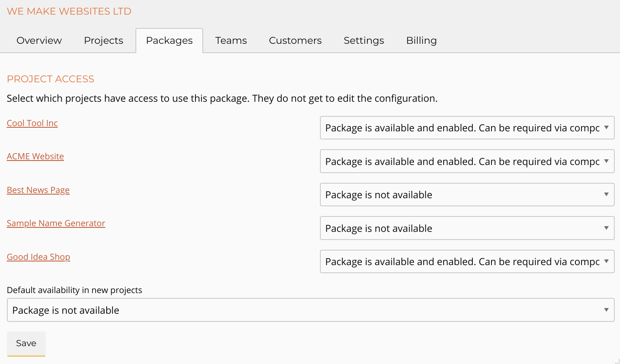Visit the Sample Name Generator project link
The height and width of the screenshot is (364, 620).
click(56, 223)
